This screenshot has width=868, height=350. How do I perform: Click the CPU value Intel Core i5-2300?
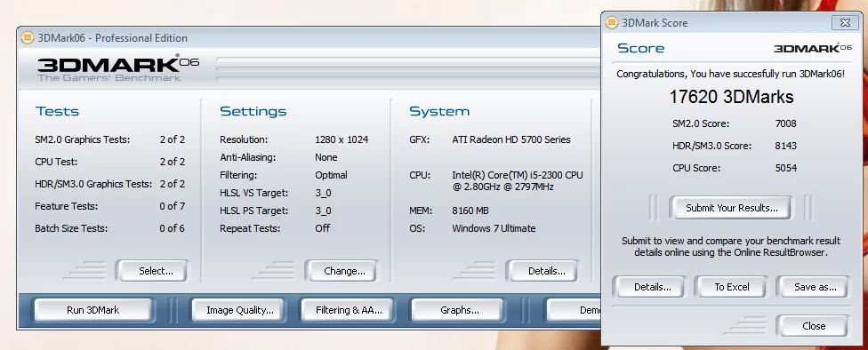(x=517, y=181)
